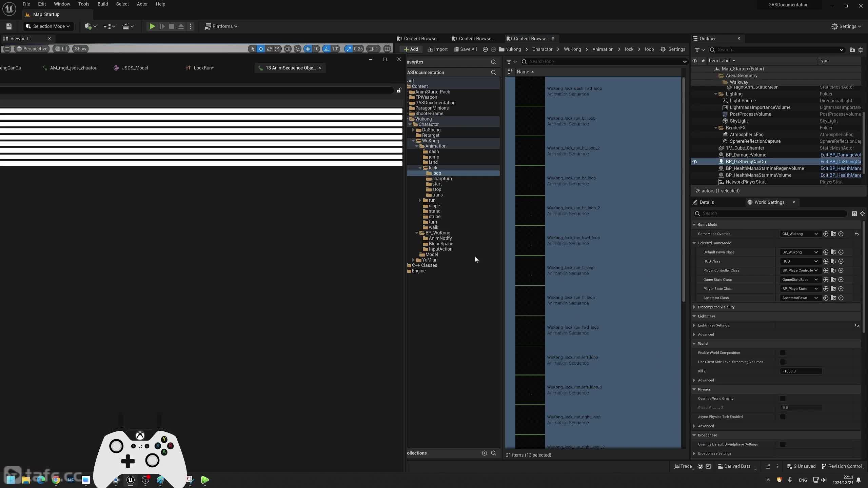Viewport: 868px width, 488px height.
Task: Click the Eject button in main toolbar
Action: click(181, 26)
